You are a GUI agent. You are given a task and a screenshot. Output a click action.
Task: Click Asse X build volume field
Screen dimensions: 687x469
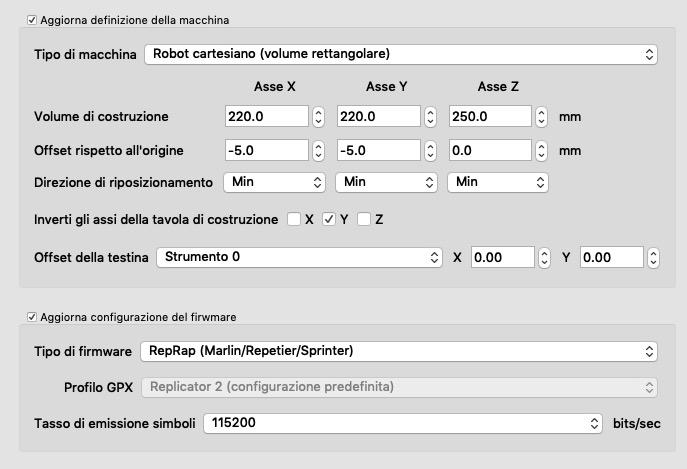[x=266, y=116]
